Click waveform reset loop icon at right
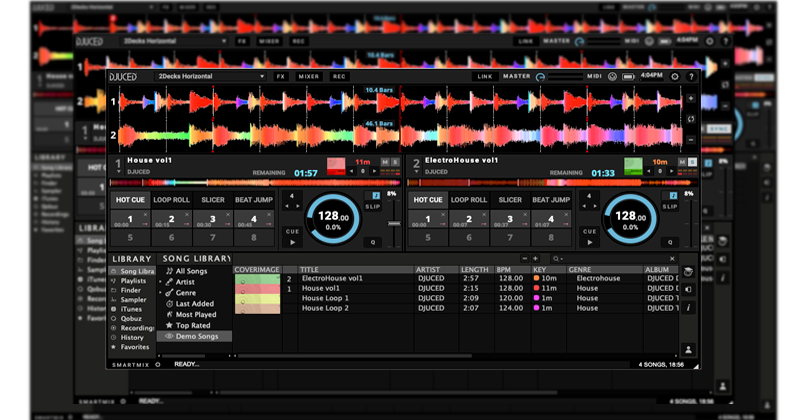Viewport: 800px width, 420px height. (691, 119)
